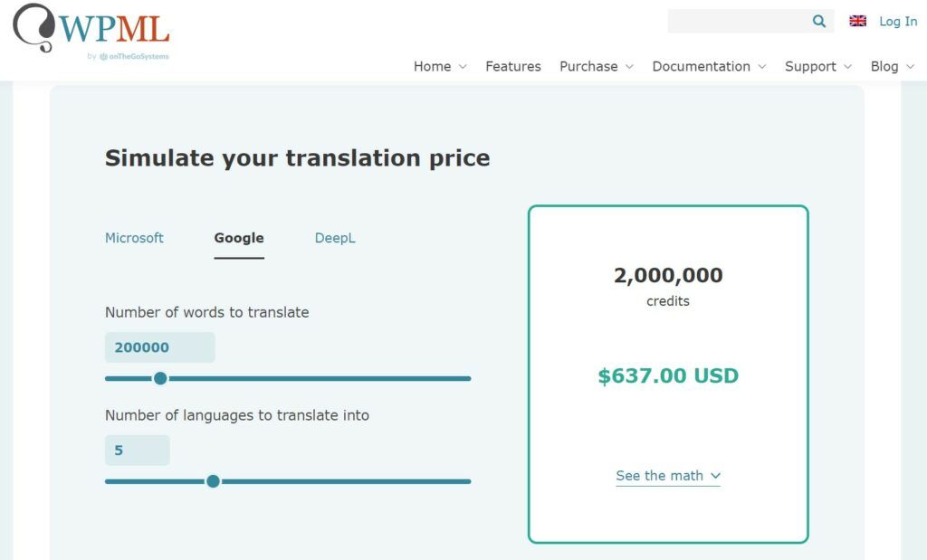The width and height of the screenshot is (927, 560).
Task: Click the See the math link
Action: pyautogui.click(x=660, y=475)
